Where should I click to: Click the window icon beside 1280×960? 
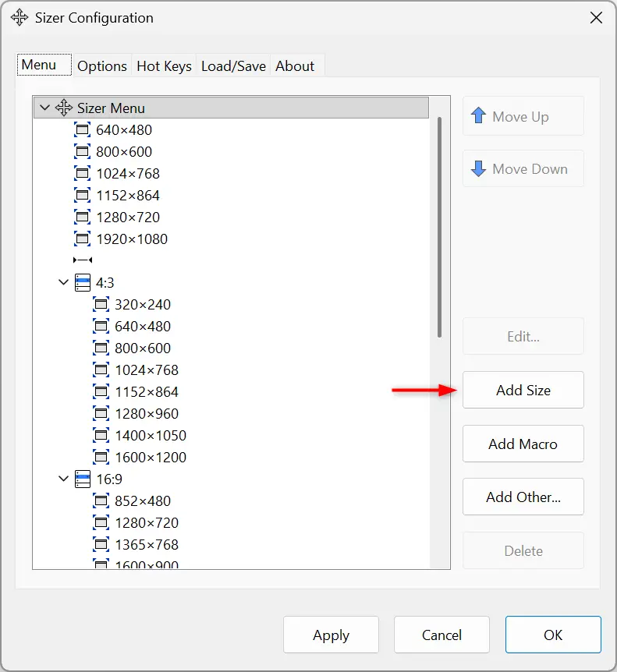tap(101, 414)
